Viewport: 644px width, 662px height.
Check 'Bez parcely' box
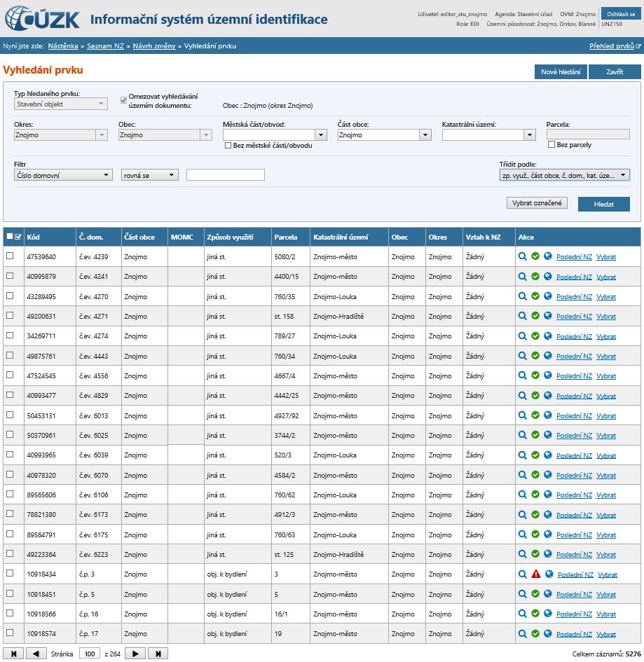point(551,144)
